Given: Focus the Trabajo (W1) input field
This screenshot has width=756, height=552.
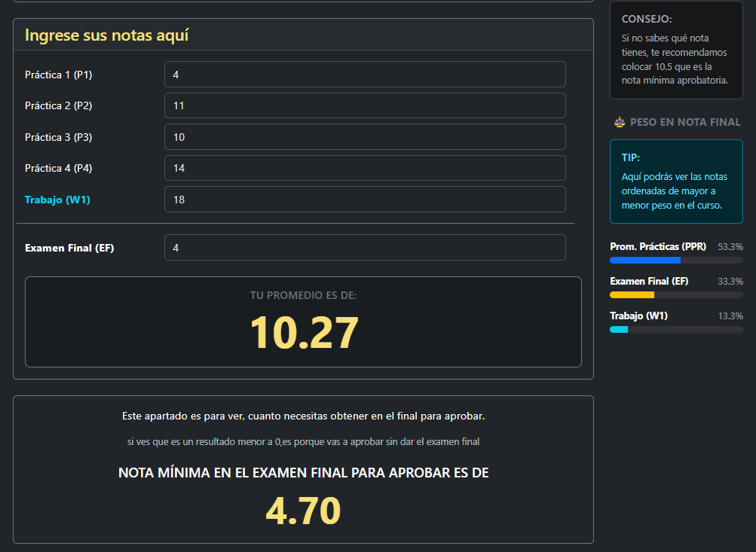Looking at the screenshot, I should click(x=365, y=200).
